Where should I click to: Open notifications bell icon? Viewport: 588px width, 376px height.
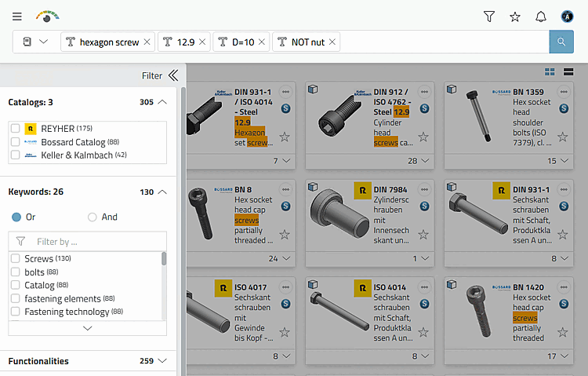point(541,16)
